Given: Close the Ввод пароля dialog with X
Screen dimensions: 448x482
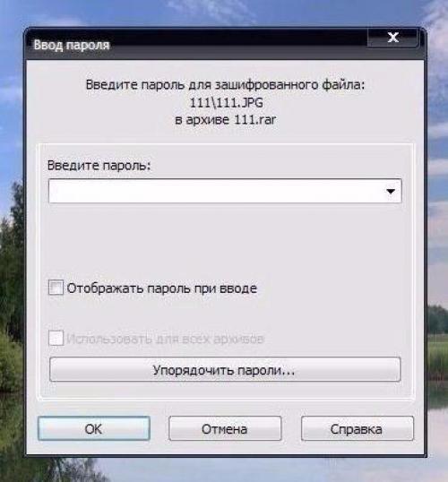Looking at the screenshot, I should tap(392, 38).
